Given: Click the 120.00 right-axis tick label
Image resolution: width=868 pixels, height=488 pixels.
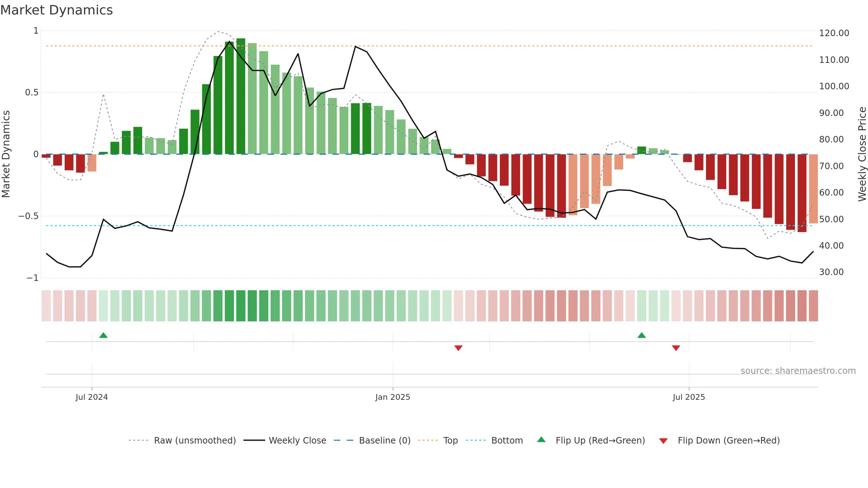Looking at the screenshot, I should coord(834,33).
